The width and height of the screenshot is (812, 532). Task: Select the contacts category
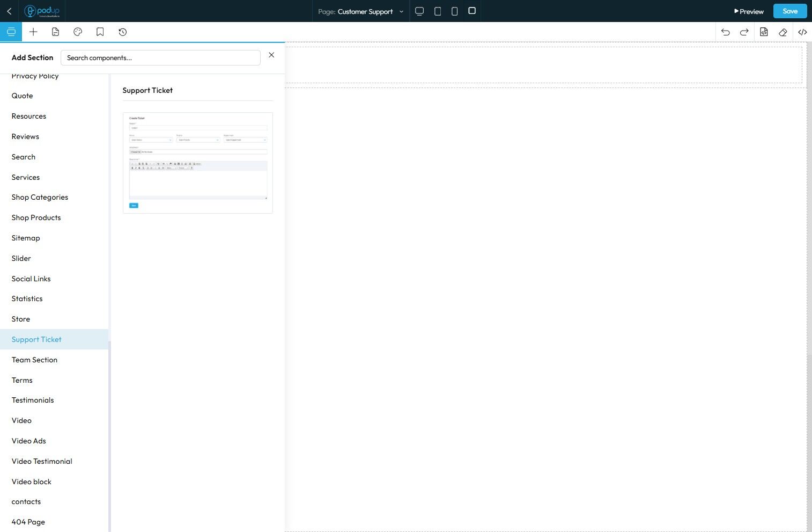26,501
